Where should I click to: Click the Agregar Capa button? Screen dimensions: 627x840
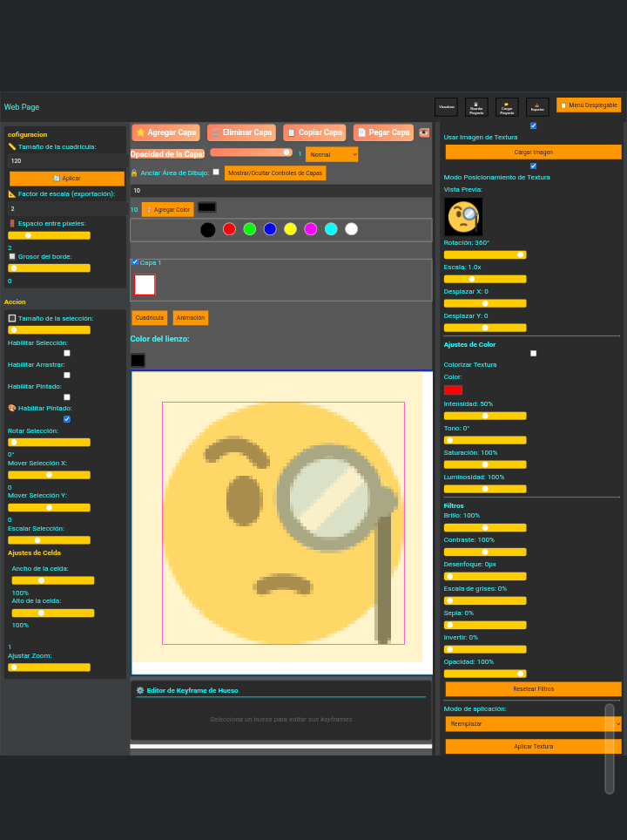point(166,132)
